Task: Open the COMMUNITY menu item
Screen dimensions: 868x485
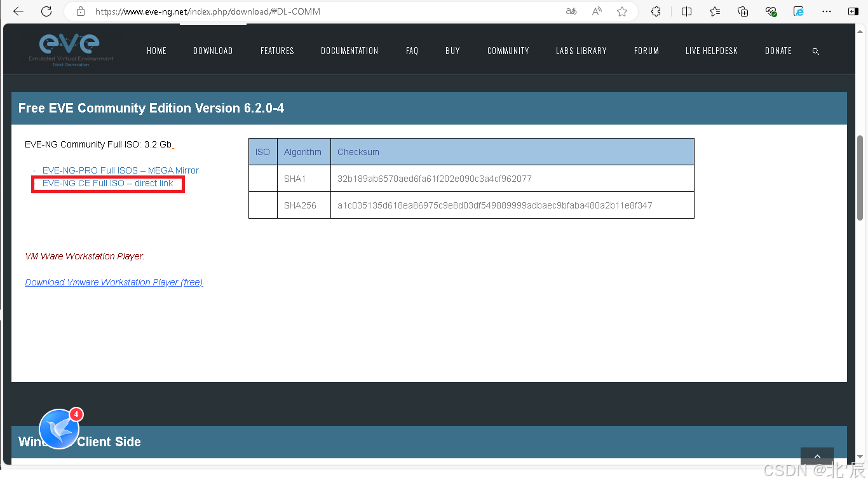Action: [x=508, y=51]
